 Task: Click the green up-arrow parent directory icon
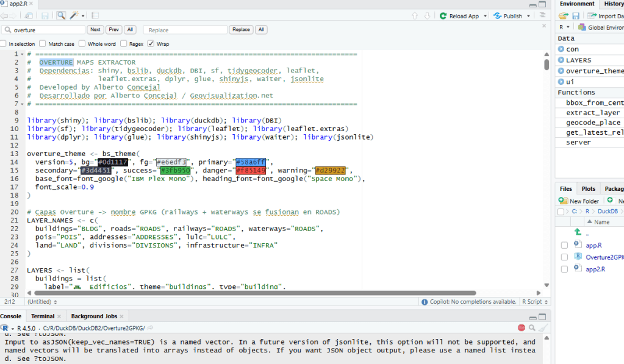point(578,232)
